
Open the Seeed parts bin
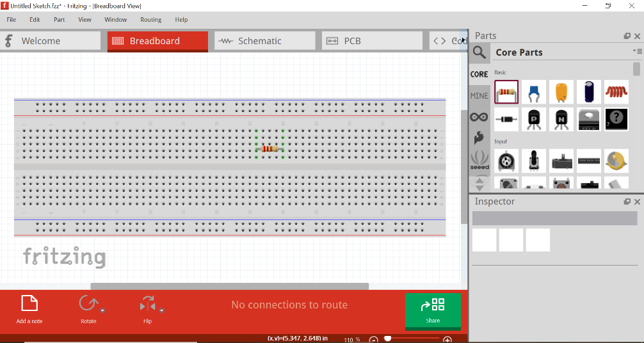pos(479,159)
